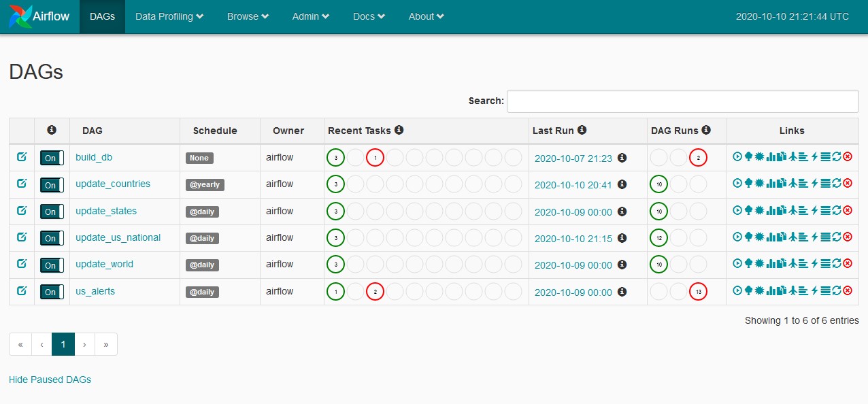Select the DAGs tab in navbar
This screenshot has height=404, width=868.
102,16
